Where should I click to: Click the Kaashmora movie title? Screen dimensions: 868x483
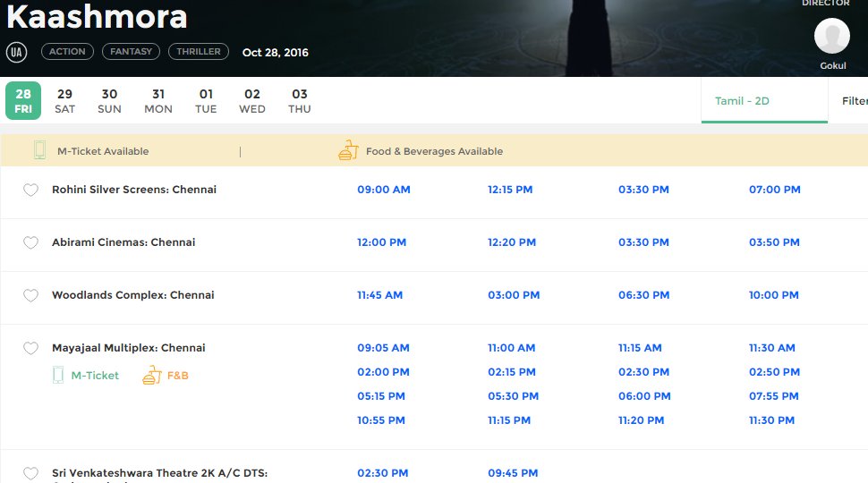pos(97,17)
